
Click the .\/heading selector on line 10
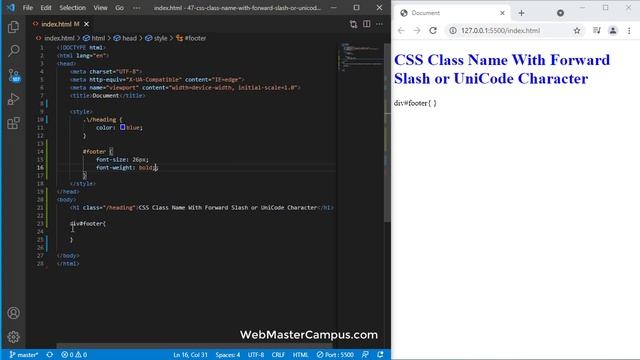(x=100, y=120)
